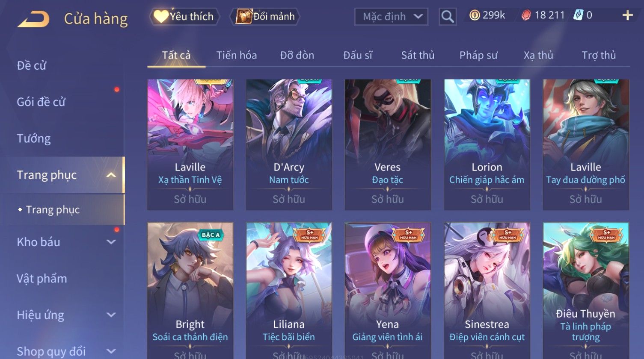The width and height of the screenshot is (644, 359).
Task: Select Veres Đạo tặc skin card
Action: tap(388, 144)
